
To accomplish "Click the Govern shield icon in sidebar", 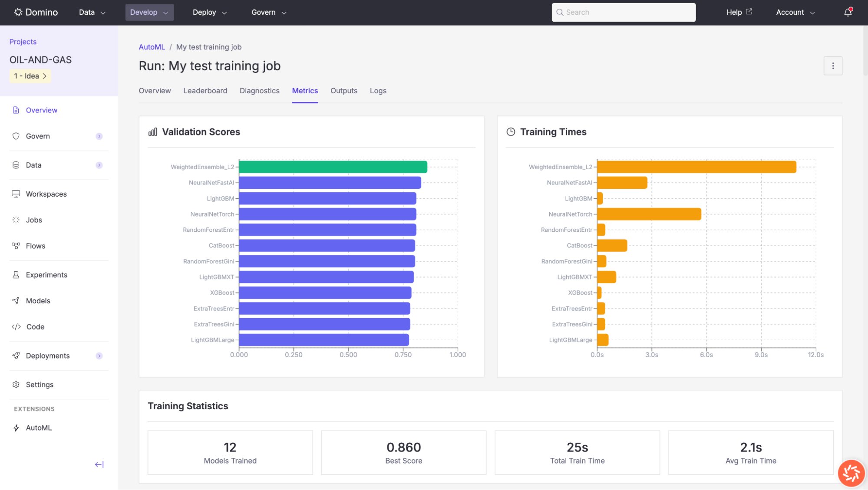I will point(16,136).
